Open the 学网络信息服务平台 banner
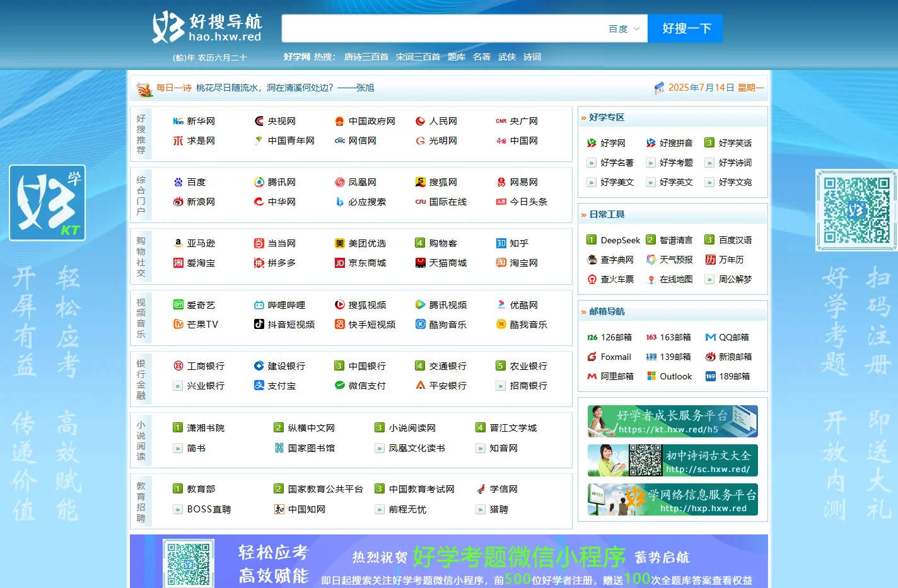This screenshot has height=588, width=898. click(673, 499)
